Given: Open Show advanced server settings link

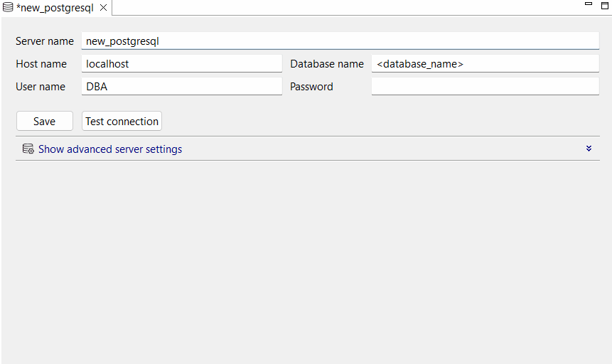Looking at the screenshot, I should pyautogui.click(x=110, y=149).
